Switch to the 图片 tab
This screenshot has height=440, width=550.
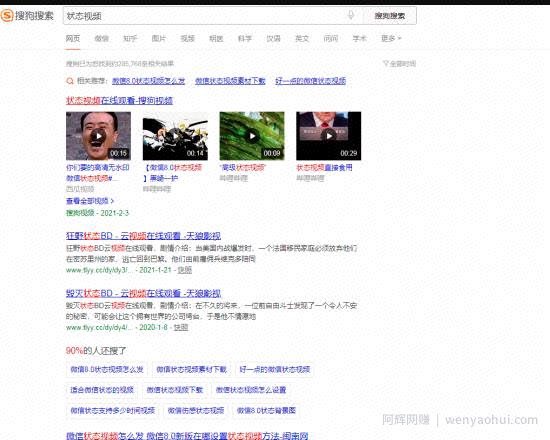coord(159,39)
